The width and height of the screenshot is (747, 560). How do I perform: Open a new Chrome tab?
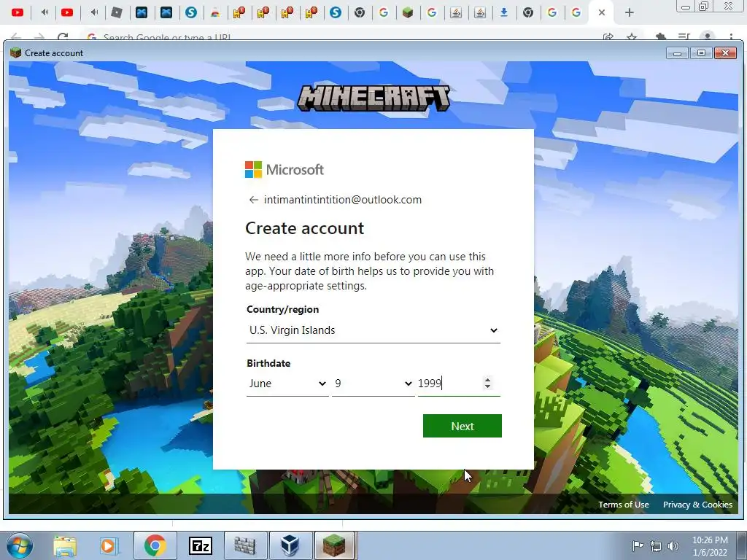[x=630, y=13]
